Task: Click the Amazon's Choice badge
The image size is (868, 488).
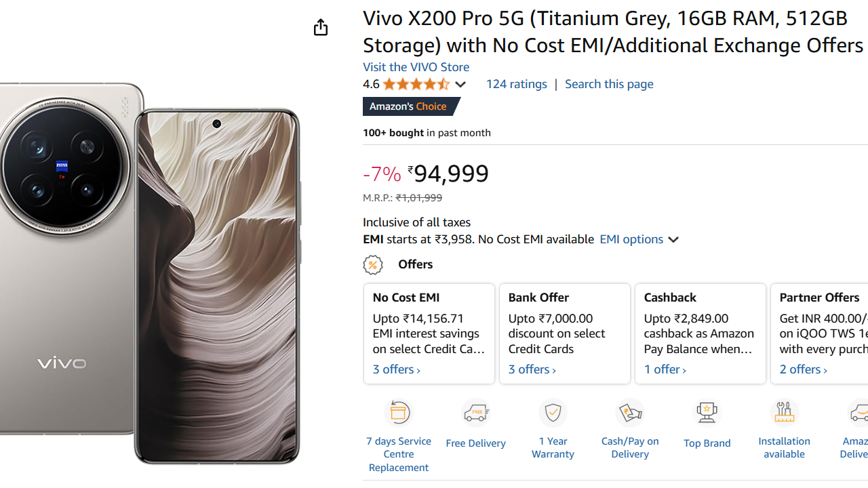Action: [408, 106]
